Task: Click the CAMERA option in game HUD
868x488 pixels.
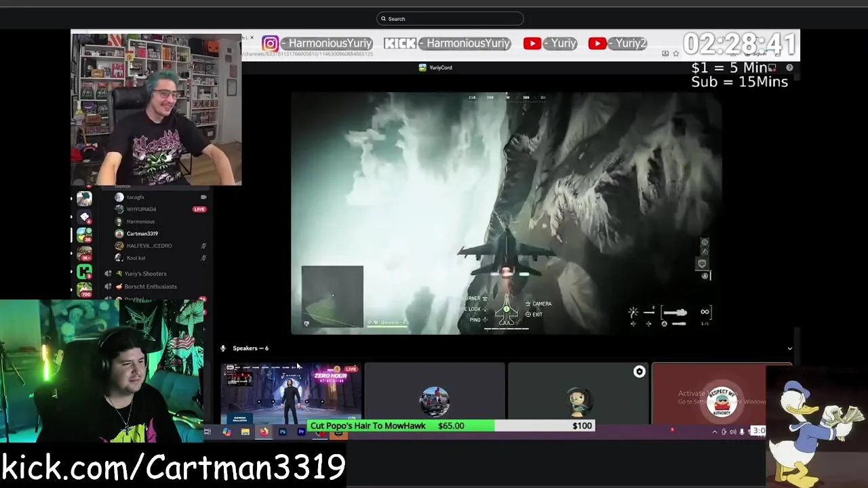Action: pyautogui.click(x=537, y=304)
